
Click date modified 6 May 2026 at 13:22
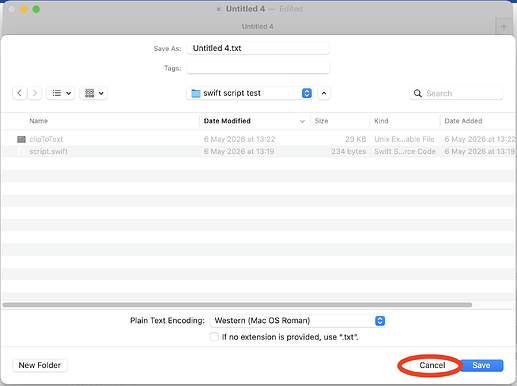coord(239,139)
